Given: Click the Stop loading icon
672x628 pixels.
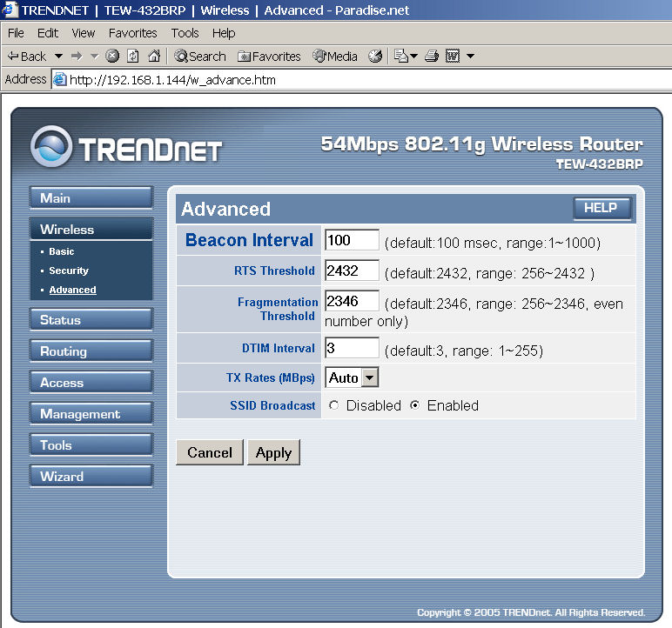Looking at the screenshot, I should tap(112, 57).
